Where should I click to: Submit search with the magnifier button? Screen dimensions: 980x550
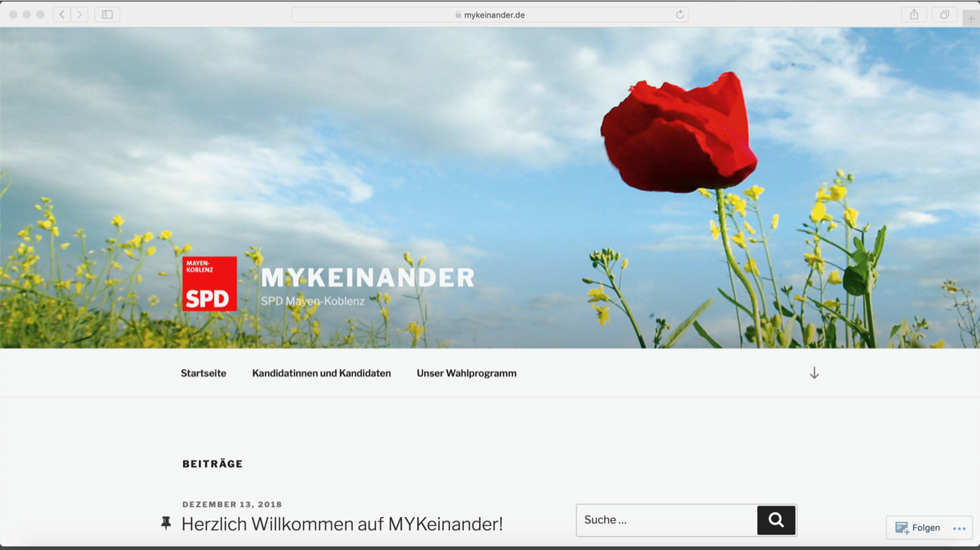coord(776,520)
